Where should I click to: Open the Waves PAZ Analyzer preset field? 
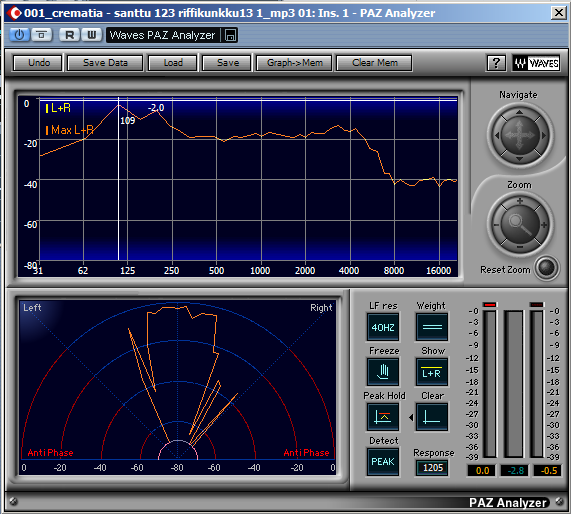tap(162, 35)
